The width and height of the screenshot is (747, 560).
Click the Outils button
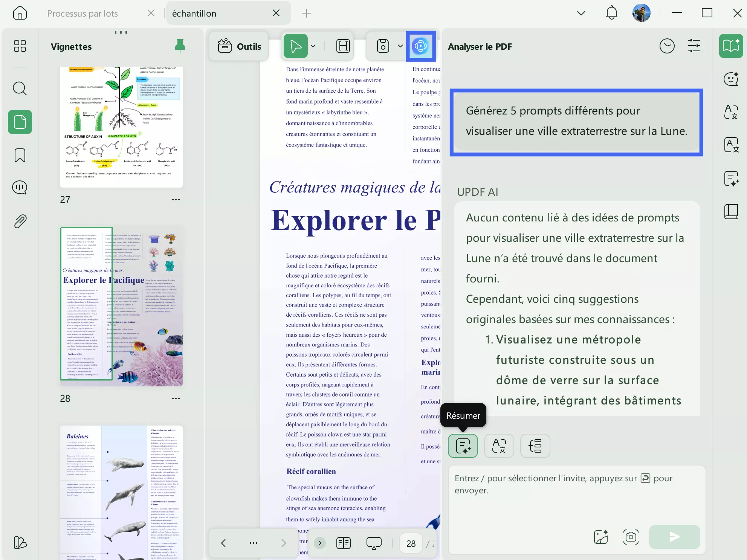pos(239,46)
